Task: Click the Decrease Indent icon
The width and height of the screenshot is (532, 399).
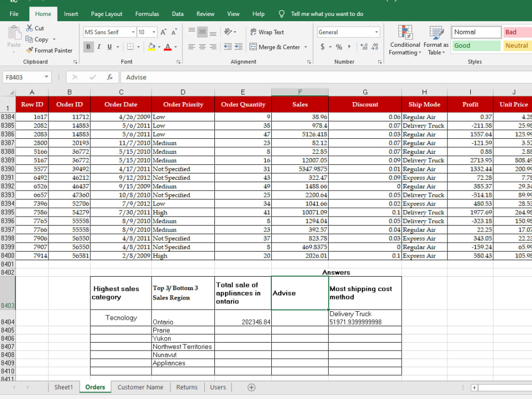Action: pyautogui.click(x=228, y=47)
